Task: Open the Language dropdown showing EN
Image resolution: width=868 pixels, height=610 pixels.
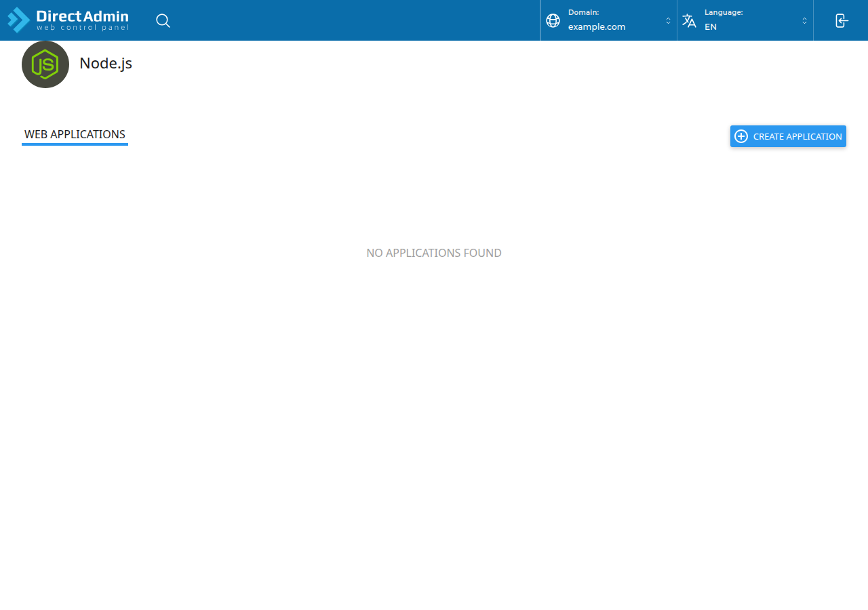Action: (x=745, y=20)
